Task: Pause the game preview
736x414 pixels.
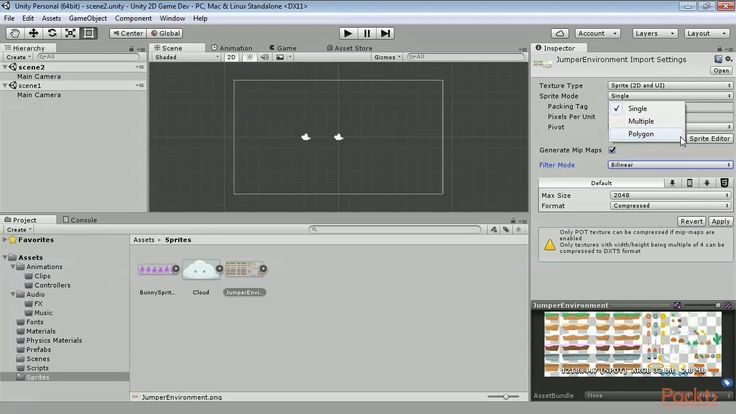Action: point(367,33)
